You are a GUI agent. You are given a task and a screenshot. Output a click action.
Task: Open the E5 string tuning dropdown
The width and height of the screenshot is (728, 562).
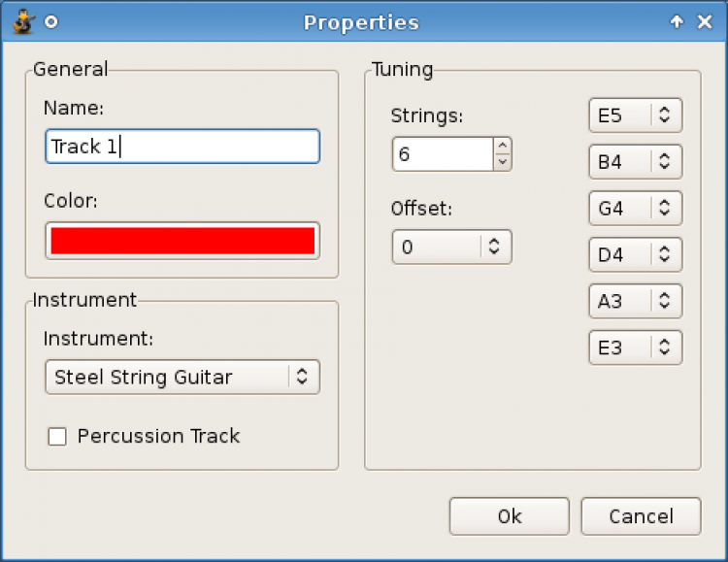click(x=635, y=115)
